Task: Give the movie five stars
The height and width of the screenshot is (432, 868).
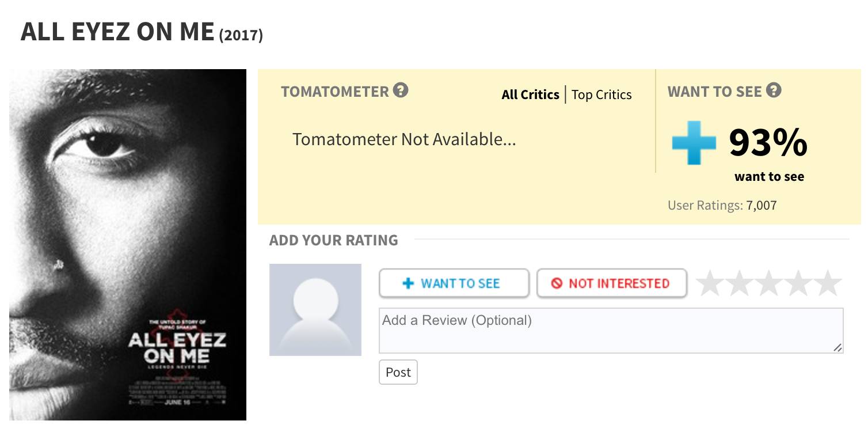Action: click(x=829, y=283)
